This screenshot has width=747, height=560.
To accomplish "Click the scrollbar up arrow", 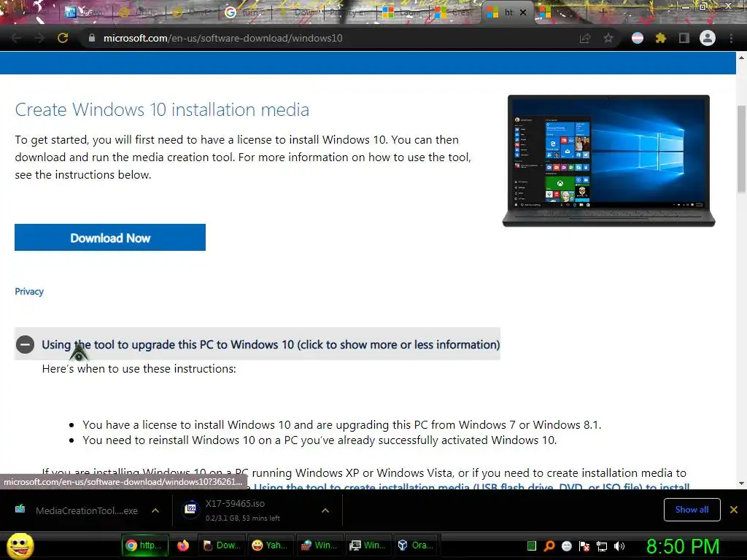I will [x=741, y=58].
